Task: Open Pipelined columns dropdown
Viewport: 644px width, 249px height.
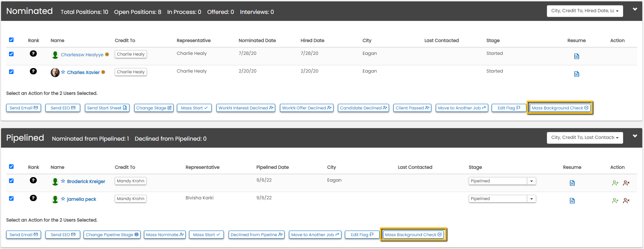Action: [x=585, y=138]
